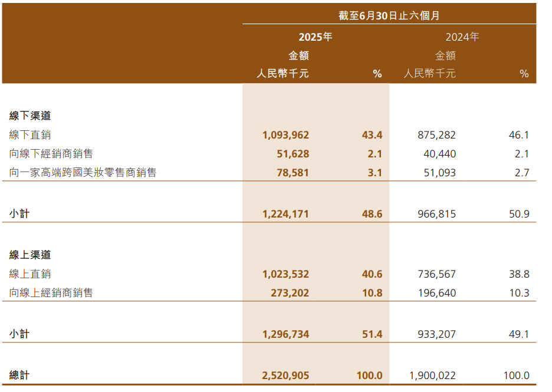Select the 196,640 cell in 2024 column
This screenshot has height=392, width=552.
pyautogui.click(x=436, y=293)
